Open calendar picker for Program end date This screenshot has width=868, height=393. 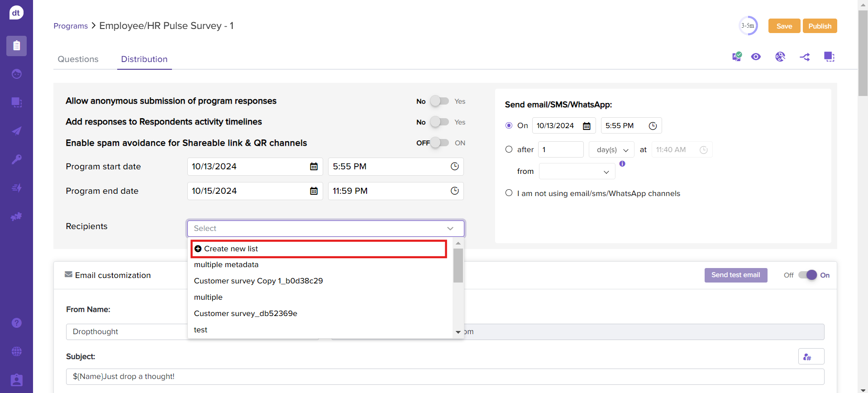pyautogui.click(x=314, y=191)
